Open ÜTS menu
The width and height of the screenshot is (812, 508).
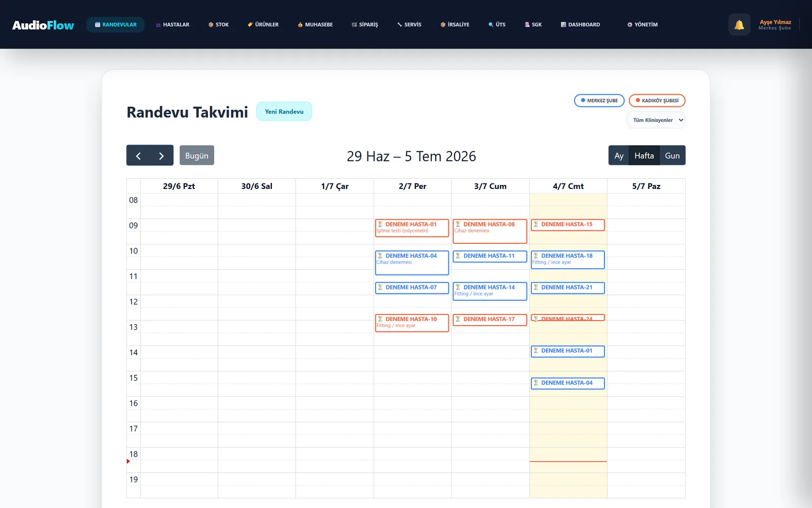[497, 24]
